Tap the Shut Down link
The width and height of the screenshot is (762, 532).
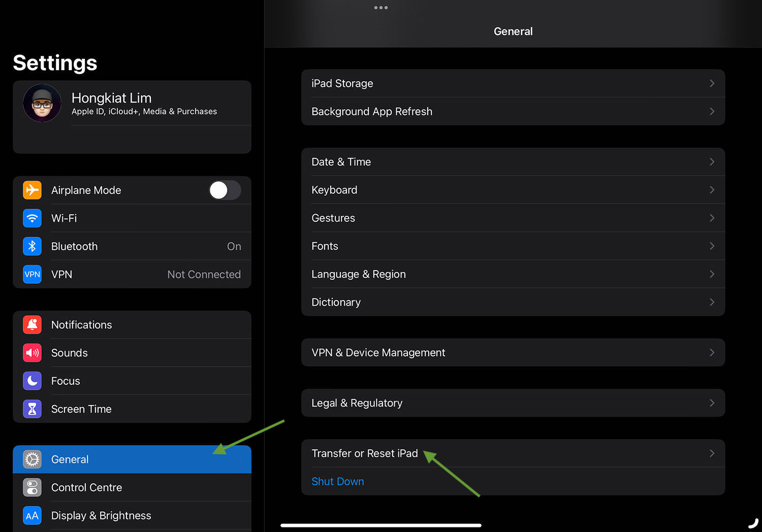click(x=338, y=481)
